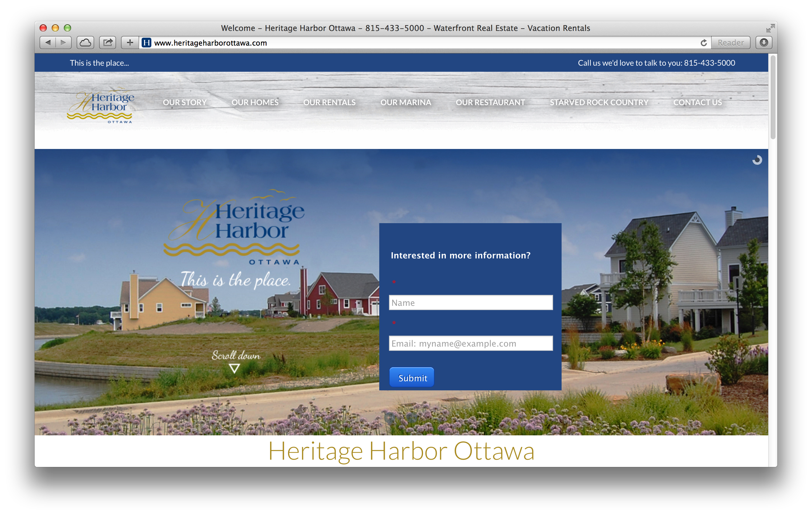Go forward with the browser forward arrow
This screenshot has height=515, width=812.
64,43
